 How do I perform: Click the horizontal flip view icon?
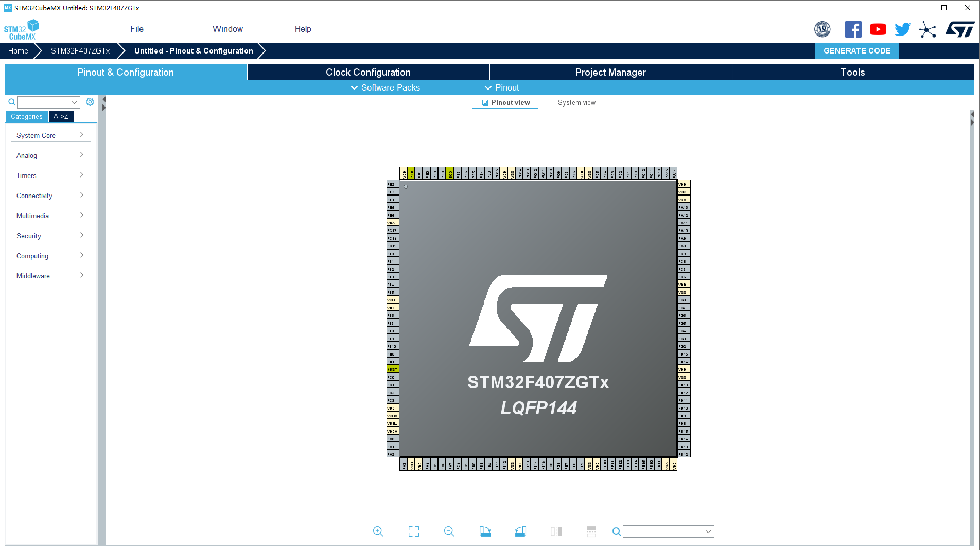(x=556, y=531)
